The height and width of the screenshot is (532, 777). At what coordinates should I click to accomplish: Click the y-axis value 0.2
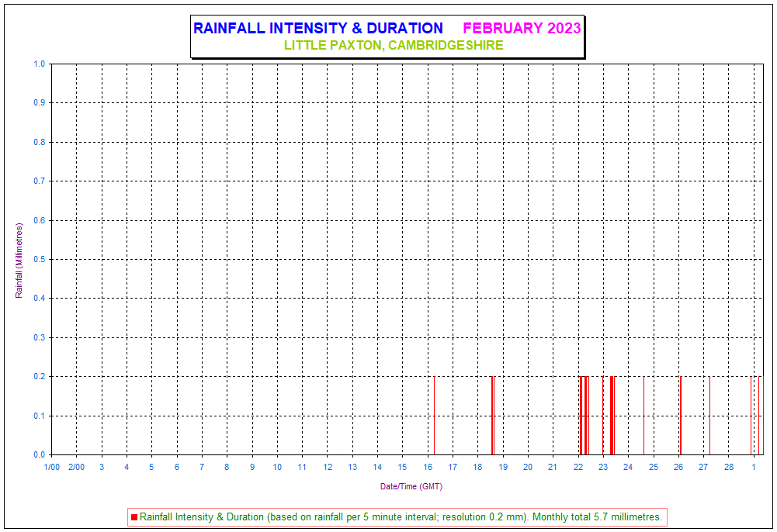(39, 377)
